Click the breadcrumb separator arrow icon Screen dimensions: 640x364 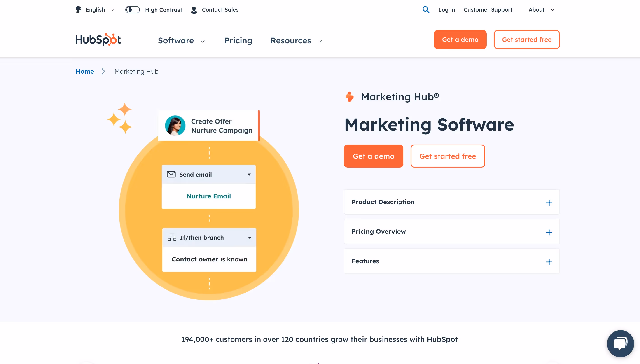click(103, 72)
